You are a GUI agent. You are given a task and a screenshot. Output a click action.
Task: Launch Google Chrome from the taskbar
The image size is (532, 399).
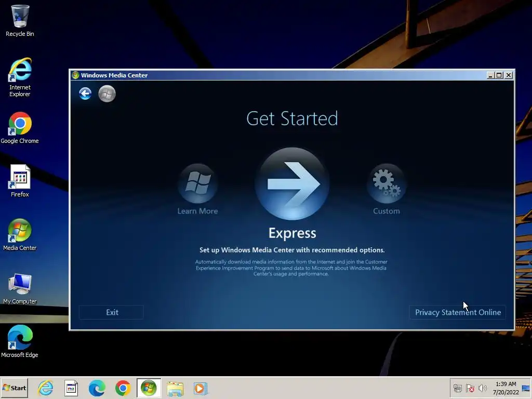[123, 388]
